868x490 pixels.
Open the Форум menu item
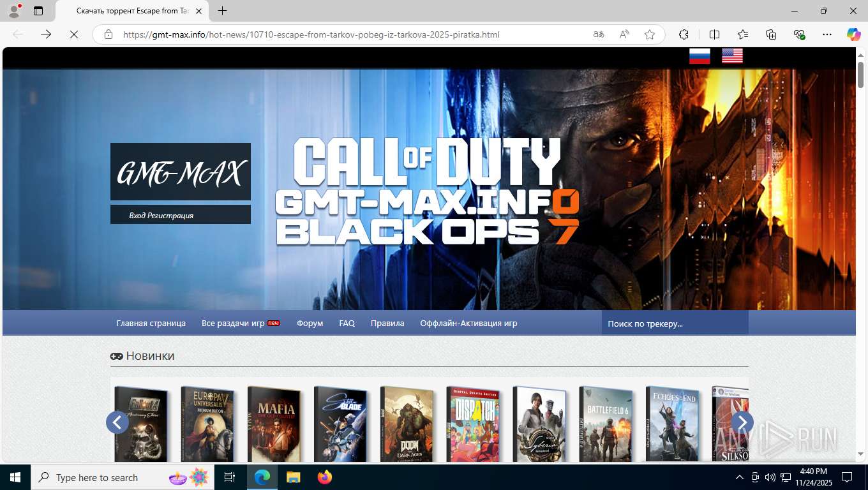click(x=310, y=323)
